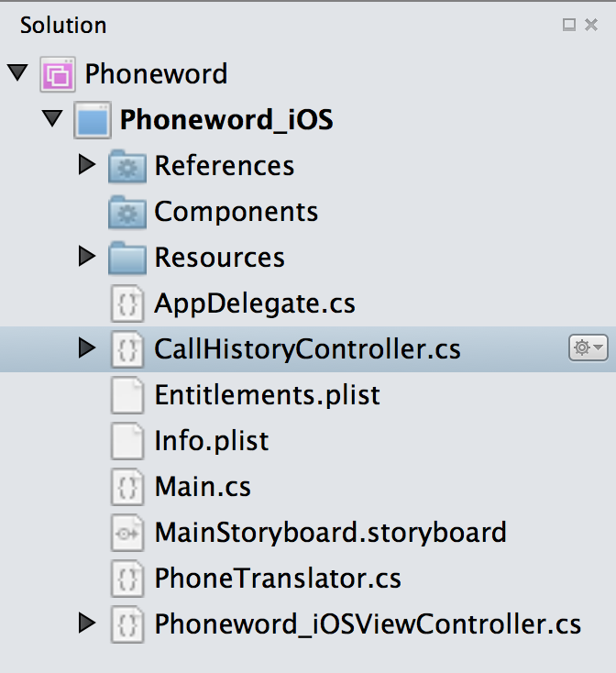This screenshot has width=616, height=673.
Task: Click the Components folder icon
Action: coord(127,212)
